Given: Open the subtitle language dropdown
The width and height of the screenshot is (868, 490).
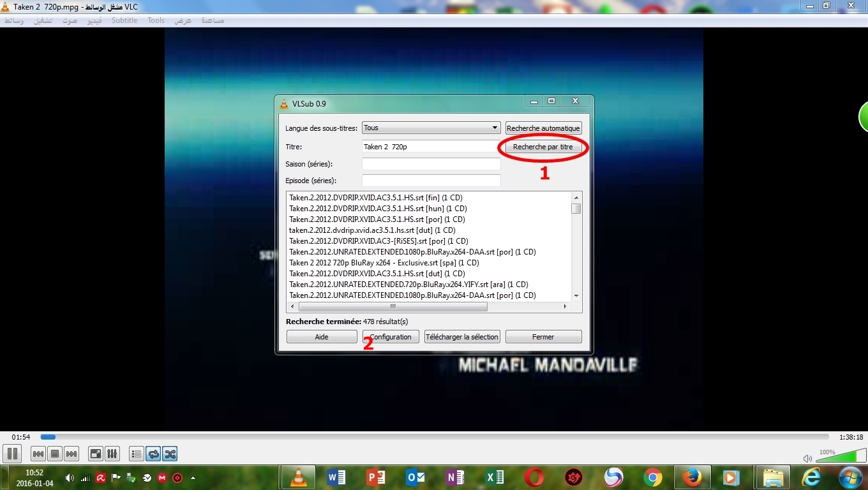Looking at the screenshot, I should point(431,128).
